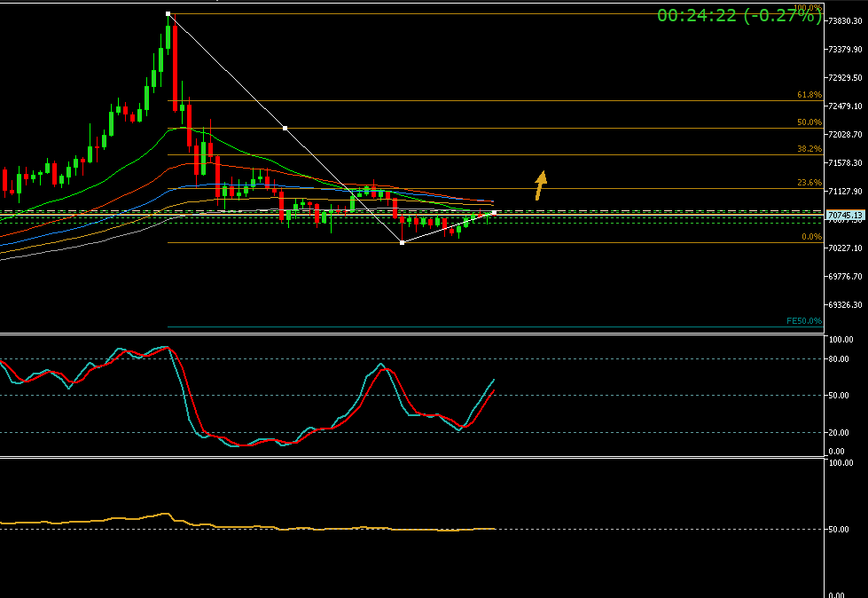Select the Fibonacci anchor at the price peak

point(168,13)
